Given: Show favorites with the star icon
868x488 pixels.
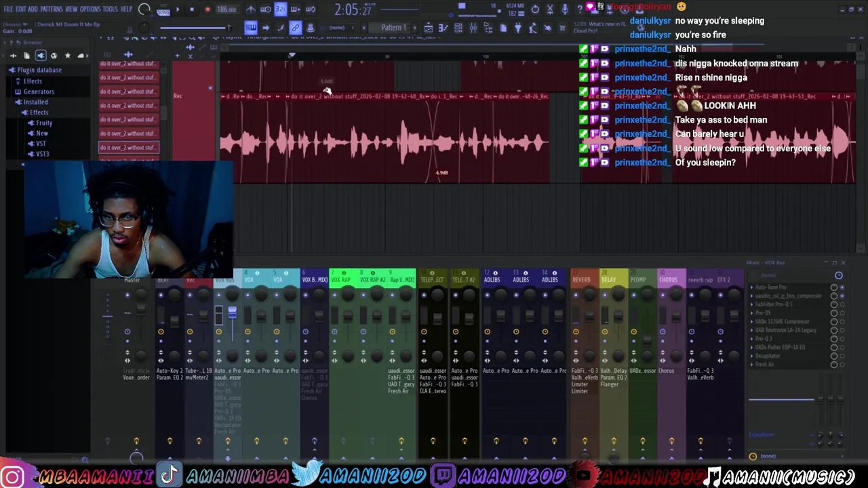Looking at the screenshot, I should pos(67,56).
